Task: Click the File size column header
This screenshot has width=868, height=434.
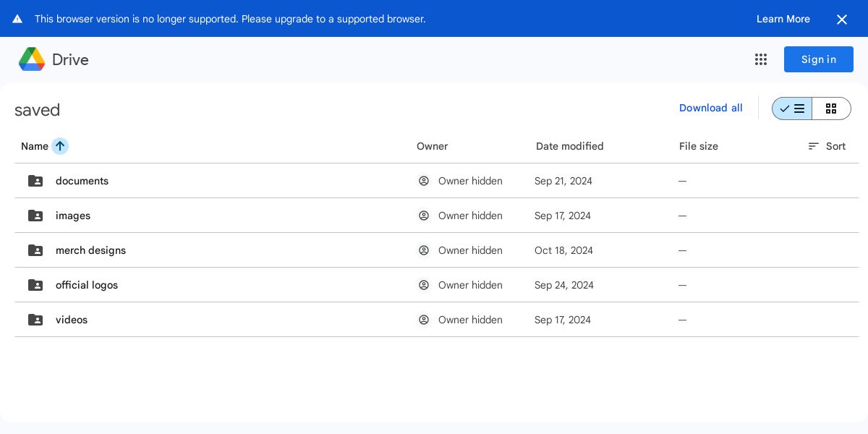Action: pos(698,146)
